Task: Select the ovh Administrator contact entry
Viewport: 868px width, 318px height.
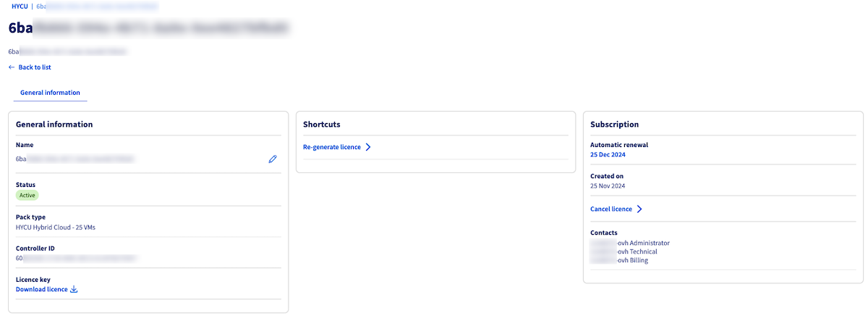Action: [631, 243]
